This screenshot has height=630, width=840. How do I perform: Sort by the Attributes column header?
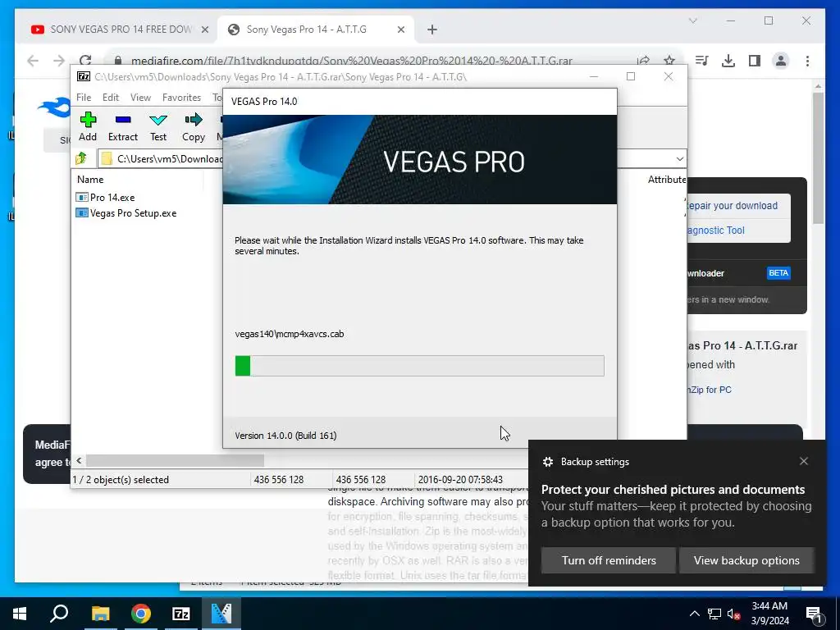666,180
